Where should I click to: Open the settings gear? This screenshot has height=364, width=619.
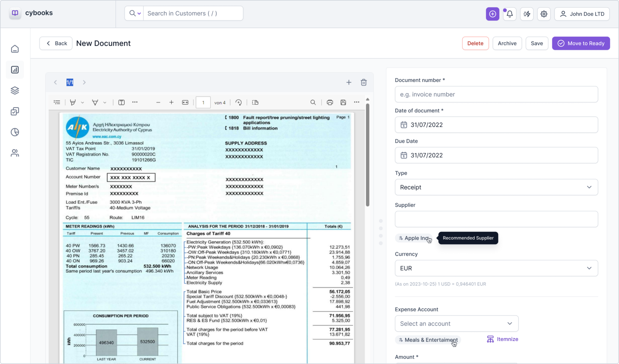544,14
